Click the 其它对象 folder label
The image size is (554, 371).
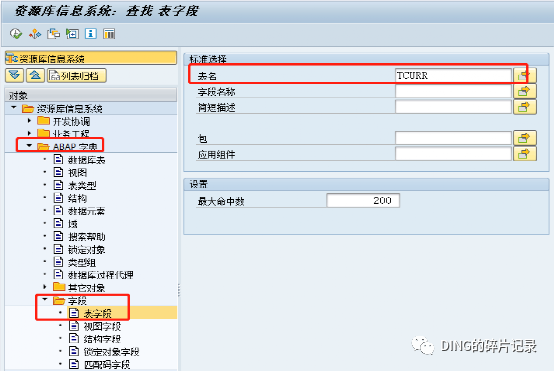pos(87,288)
